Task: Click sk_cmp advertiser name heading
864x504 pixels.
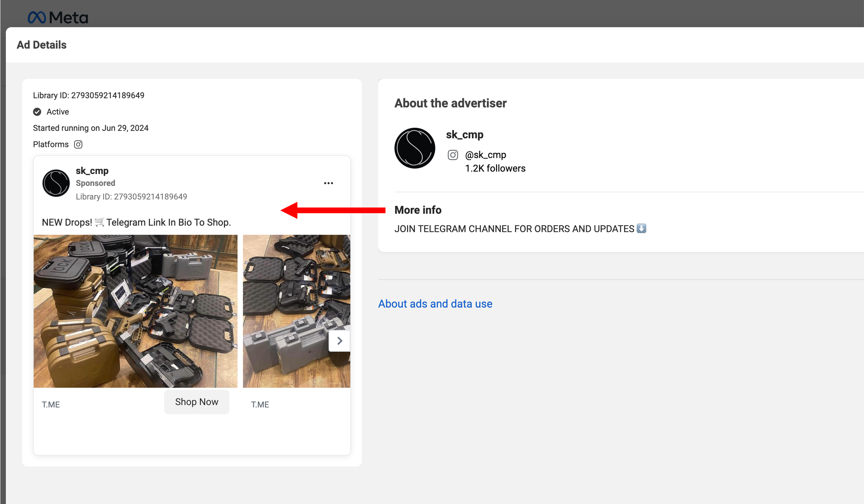Action: pyautogui.click(x=464, y=135)
